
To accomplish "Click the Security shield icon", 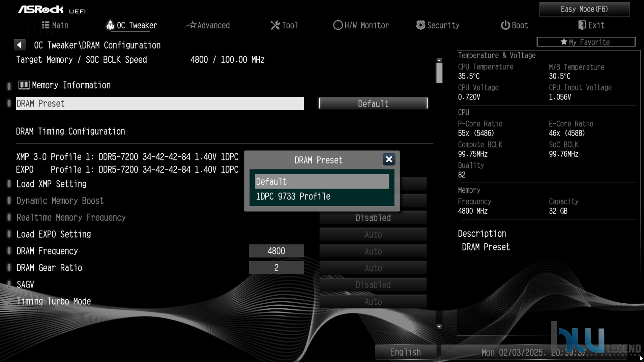I will pyautogui.click(x=420, y=25).
